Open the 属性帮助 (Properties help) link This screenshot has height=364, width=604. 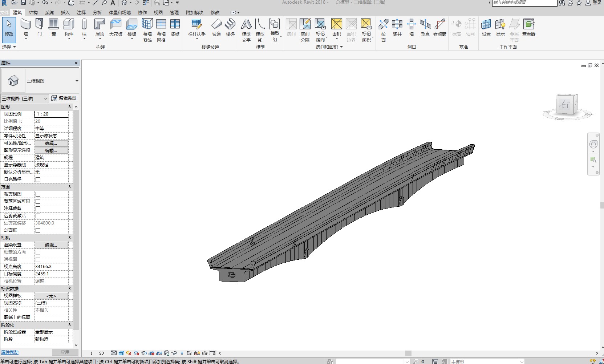click(x=10, y=352)
